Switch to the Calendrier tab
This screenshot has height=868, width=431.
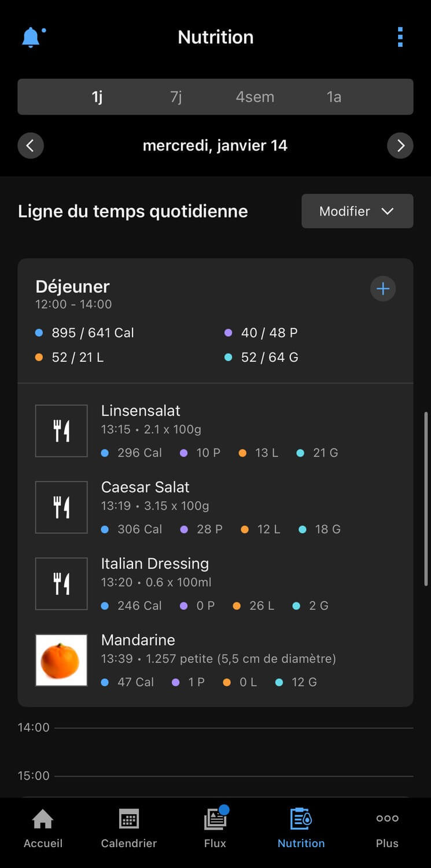tap(128, 829)
